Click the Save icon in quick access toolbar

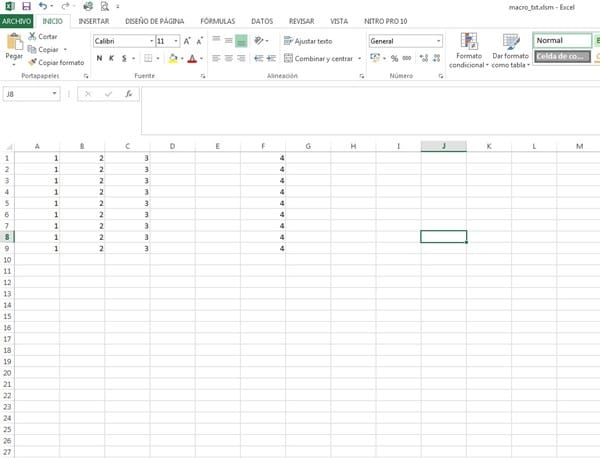[26, 6]
